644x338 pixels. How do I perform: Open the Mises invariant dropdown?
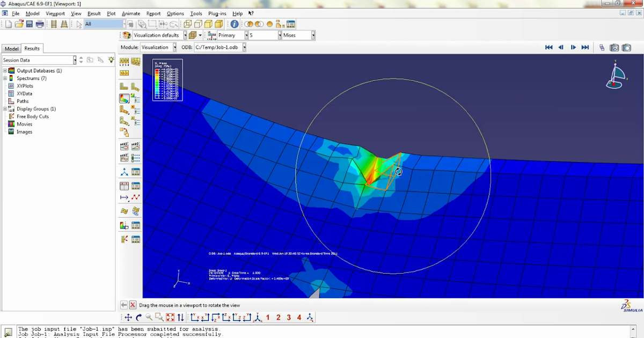click(313, 35)
